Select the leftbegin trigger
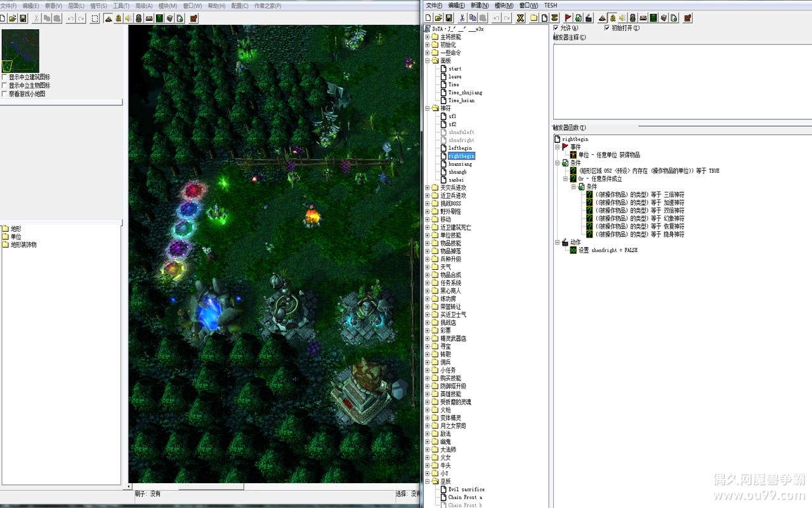 click(x=460, y=148)
